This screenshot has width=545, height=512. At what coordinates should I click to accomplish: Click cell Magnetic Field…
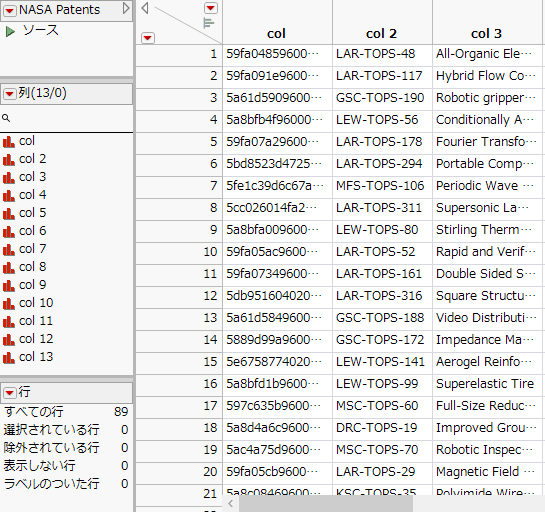[x=487, y=472]
